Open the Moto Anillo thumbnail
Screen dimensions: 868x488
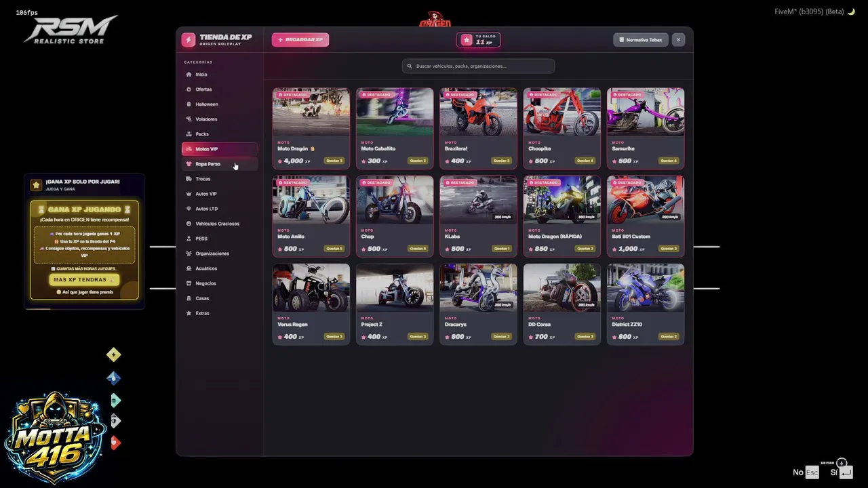point(311,201)
